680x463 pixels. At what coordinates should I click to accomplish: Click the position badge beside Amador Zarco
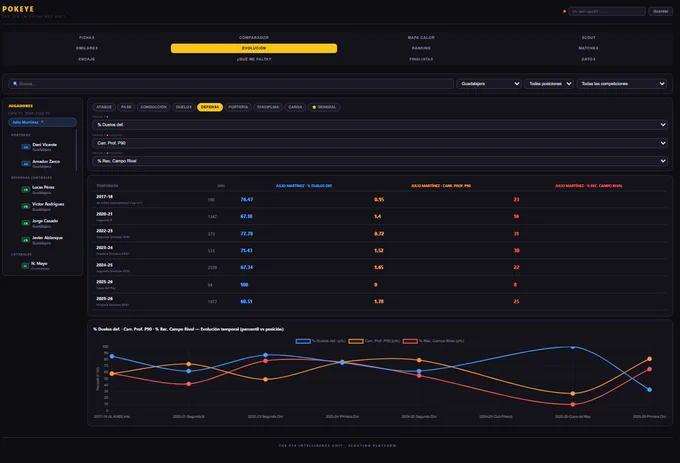(26, 164)
